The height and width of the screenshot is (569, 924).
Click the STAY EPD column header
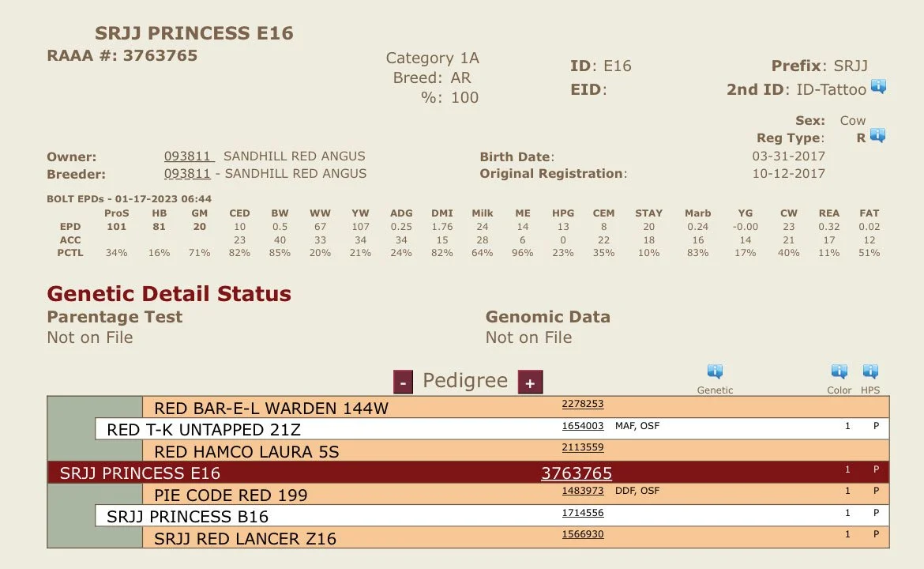649,213
